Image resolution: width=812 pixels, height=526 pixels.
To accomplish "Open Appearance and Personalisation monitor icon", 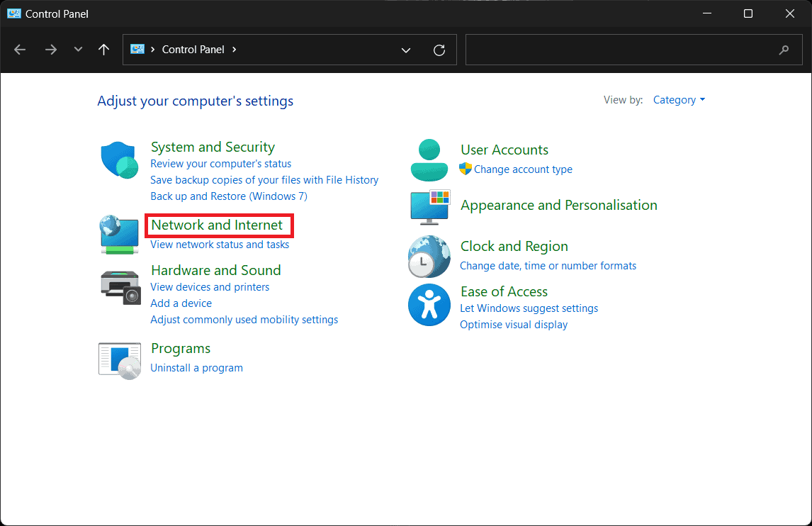I will [429, 206].
